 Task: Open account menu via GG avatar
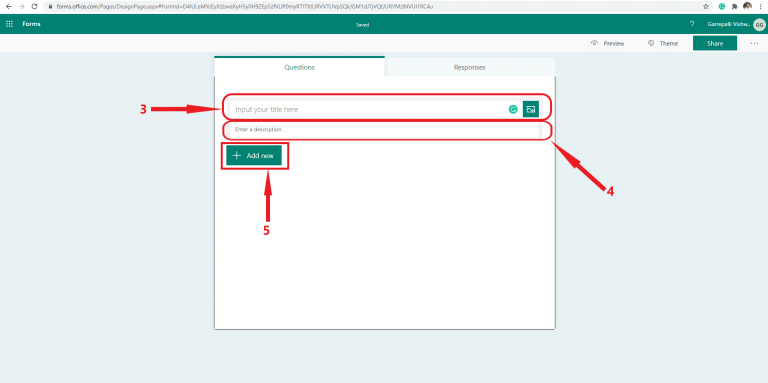click(759, 24)
